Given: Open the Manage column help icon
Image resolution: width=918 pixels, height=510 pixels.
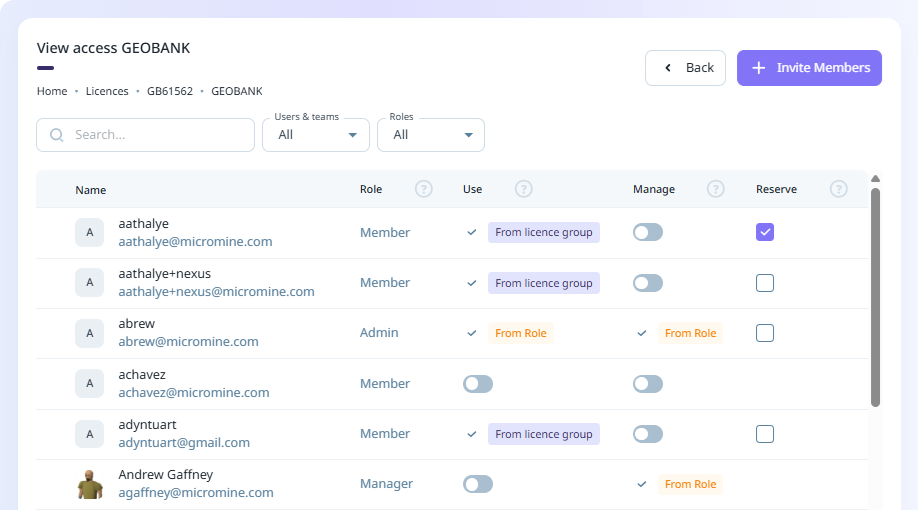Looking at the screenshot, I should (x=716, y=189).
